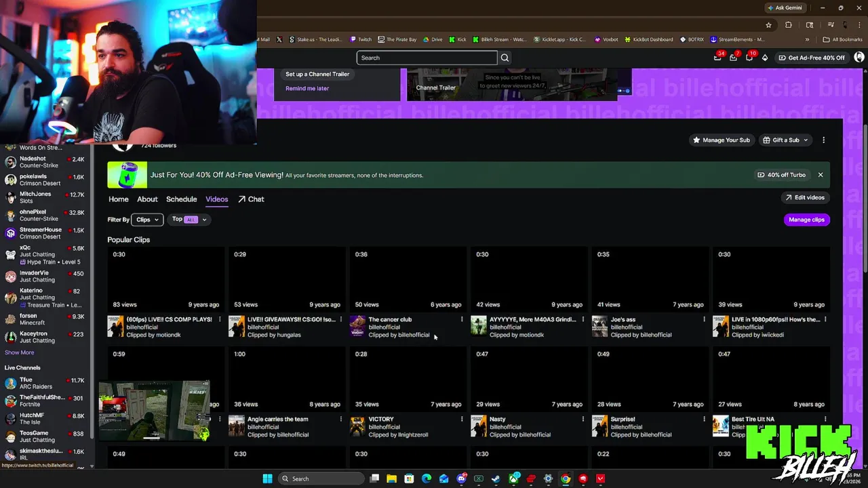
Task: Open the All Bookmarks folder
Action: [x=842, y=39]
